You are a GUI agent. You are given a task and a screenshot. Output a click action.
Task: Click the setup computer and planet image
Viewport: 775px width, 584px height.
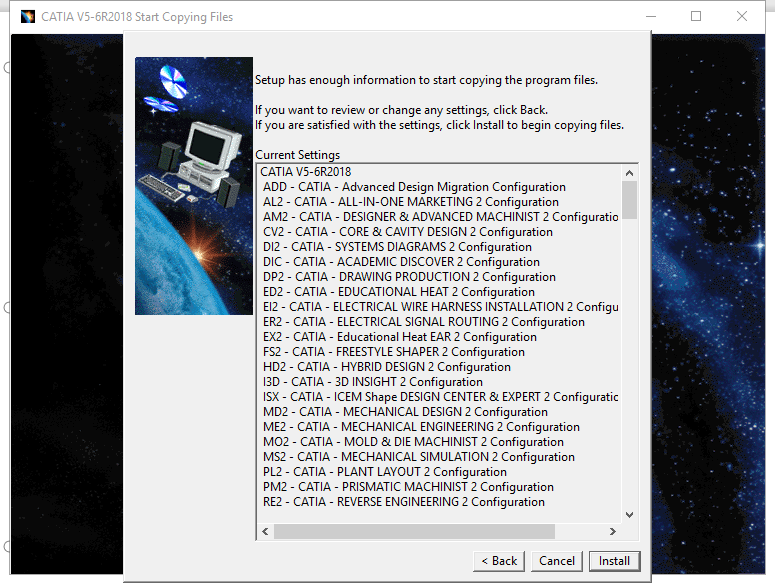[194, 186]
